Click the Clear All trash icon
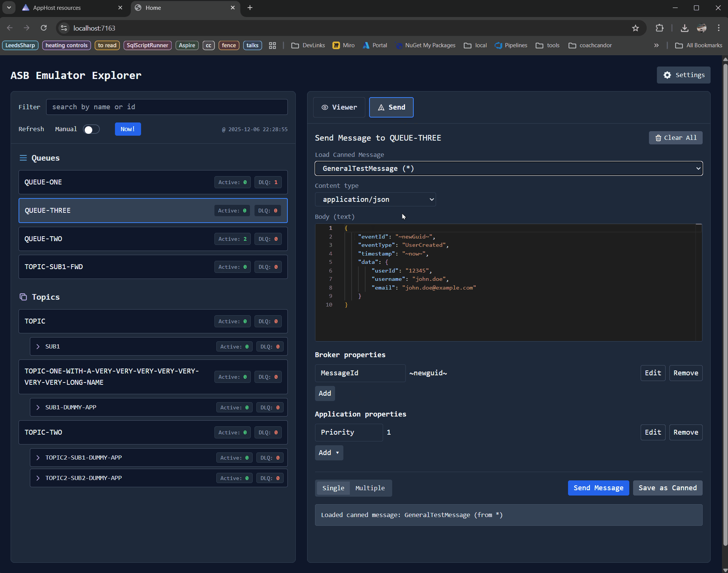Screen dimensions: 728x573 click(658, 138)
